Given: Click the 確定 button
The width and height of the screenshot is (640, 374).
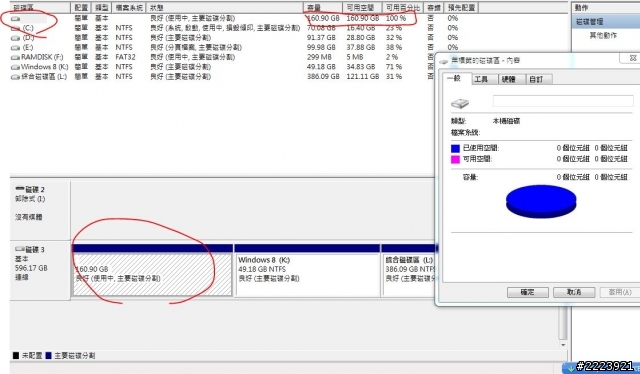Looking at the screenshot, I should pyautogui.click(x=527, y=292).
